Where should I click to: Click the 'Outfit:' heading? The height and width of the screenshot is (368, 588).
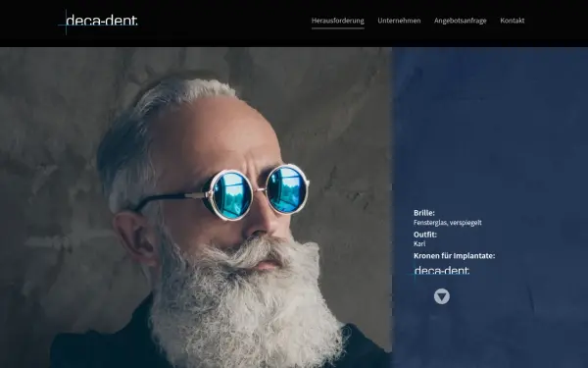pyautogui.click(x=425, y=235)
